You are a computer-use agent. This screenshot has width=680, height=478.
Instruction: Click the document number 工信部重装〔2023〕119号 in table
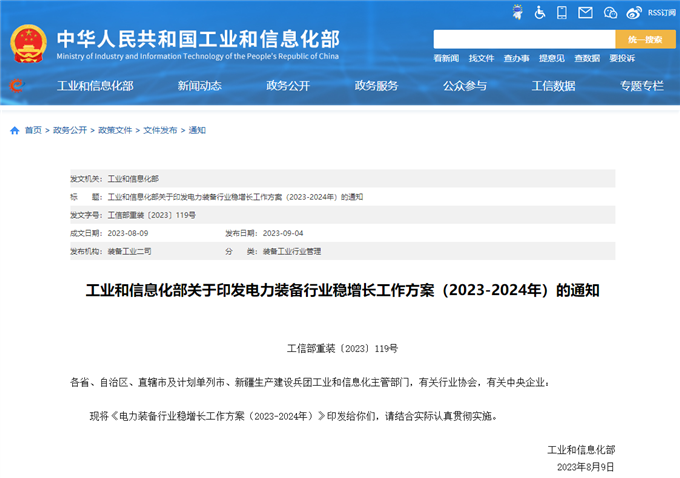[x=152, y=215]
